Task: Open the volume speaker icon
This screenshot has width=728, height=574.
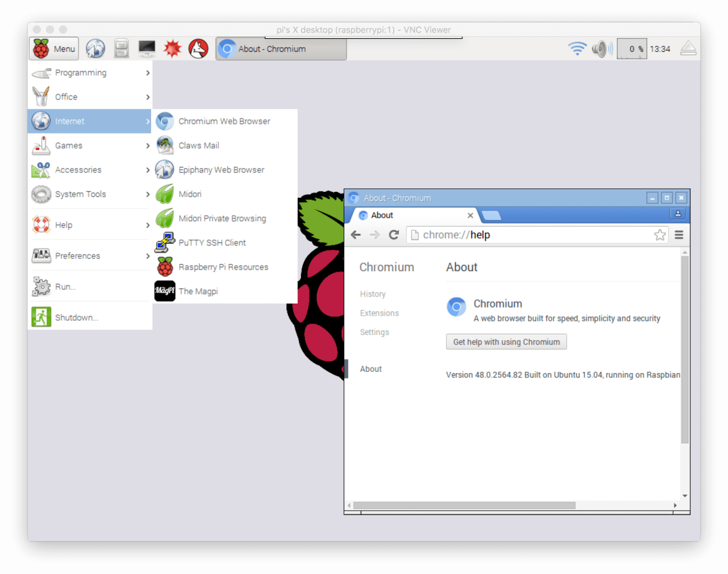Action: click(x=602, y=49)
